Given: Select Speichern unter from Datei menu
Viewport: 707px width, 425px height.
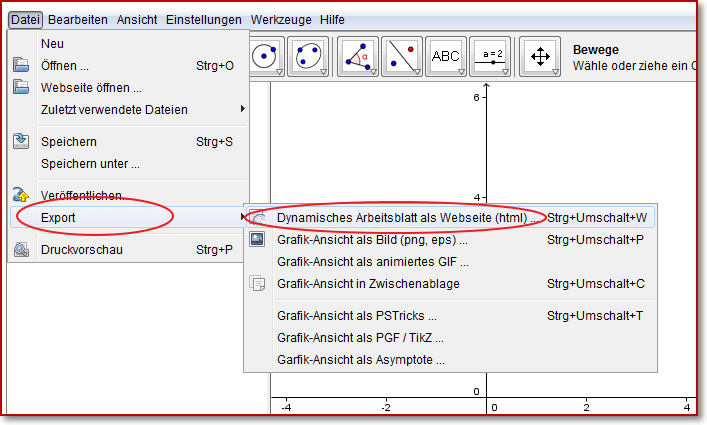Looking at the screenshot, I should pyautogui.click(x=90, y=164).
